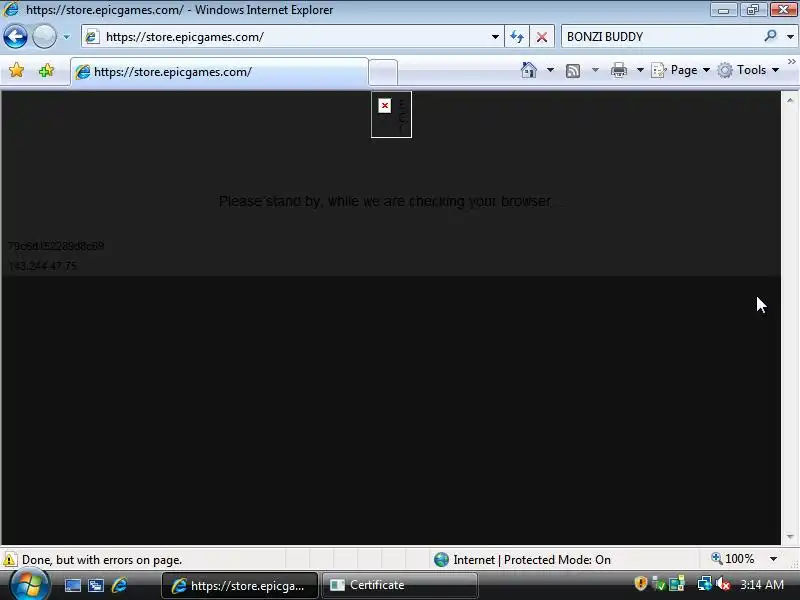Click the Forward navigation arrow button
The image size is (800, 600).
tap(44, 37)
